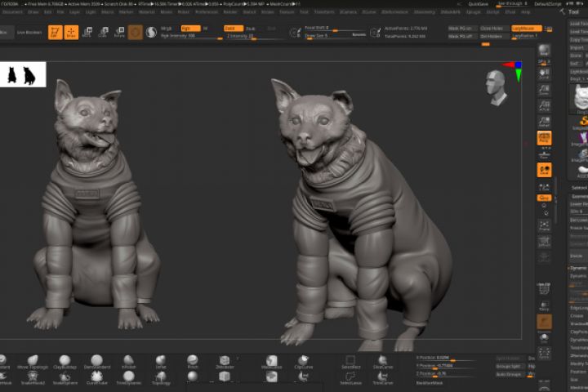Select the hPolish brush
The width and height of the screenshot is (588, 392).
coord(129,363)
